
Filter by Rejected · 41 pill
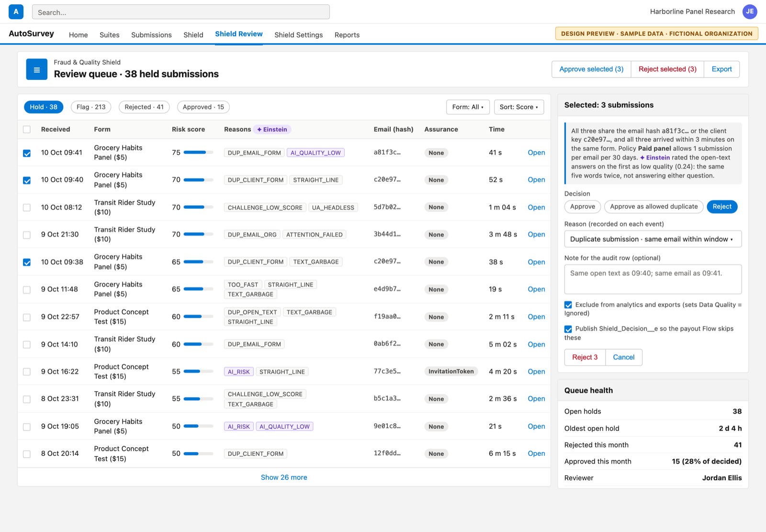(x=144, y=107)
